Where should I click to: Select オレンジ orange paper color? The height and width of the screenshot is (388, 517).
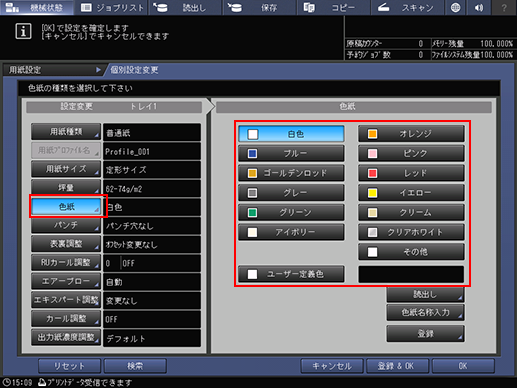(x=411, y=134)
